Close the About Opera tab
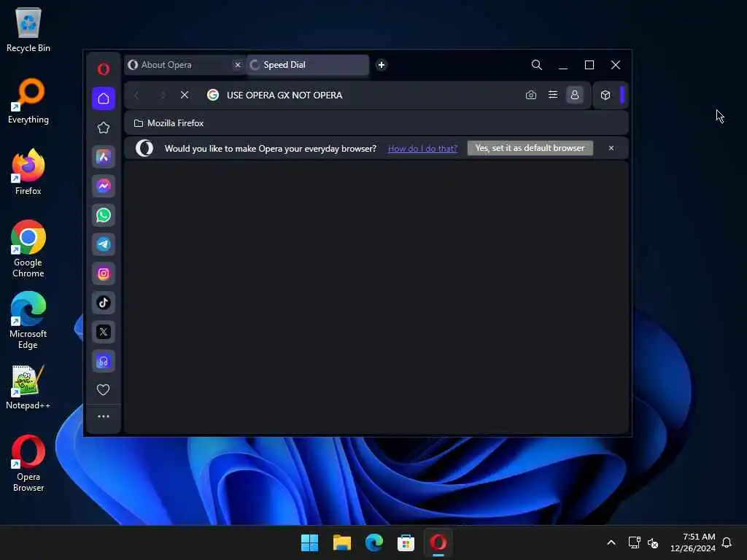 click(x=238, y=65)
